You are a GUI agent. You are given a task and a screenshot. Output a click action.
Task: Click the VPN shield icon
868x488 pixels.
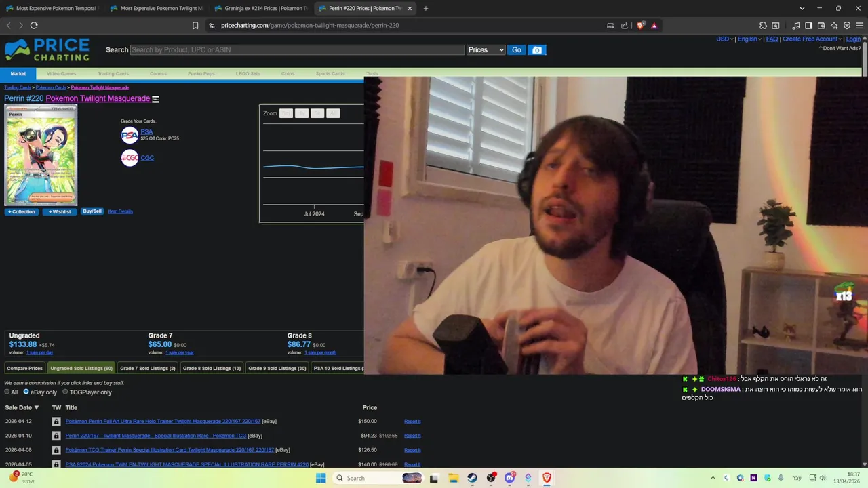click(x=847, y=26)
